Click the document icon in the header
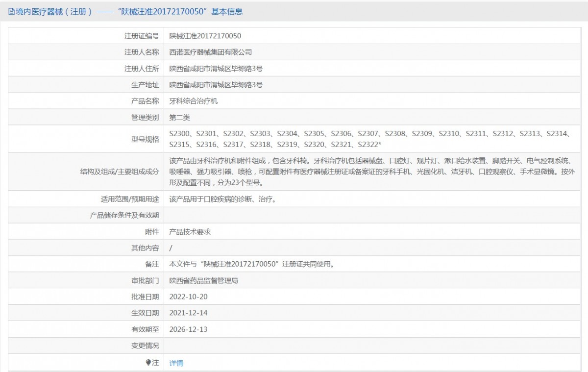The width and height of the screenshot is (588, 372). tap(11, 11)
